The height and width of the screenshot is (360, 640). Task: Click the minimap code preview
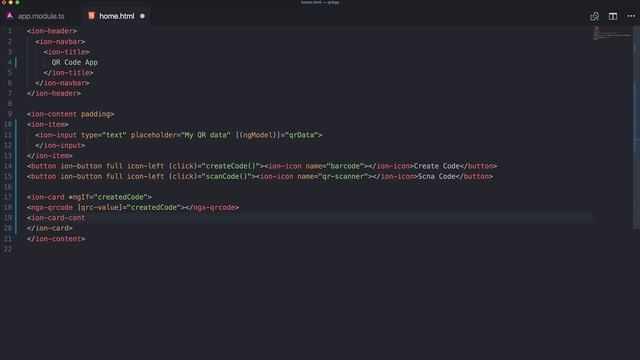pyautogui.click(x=612, y=33)
